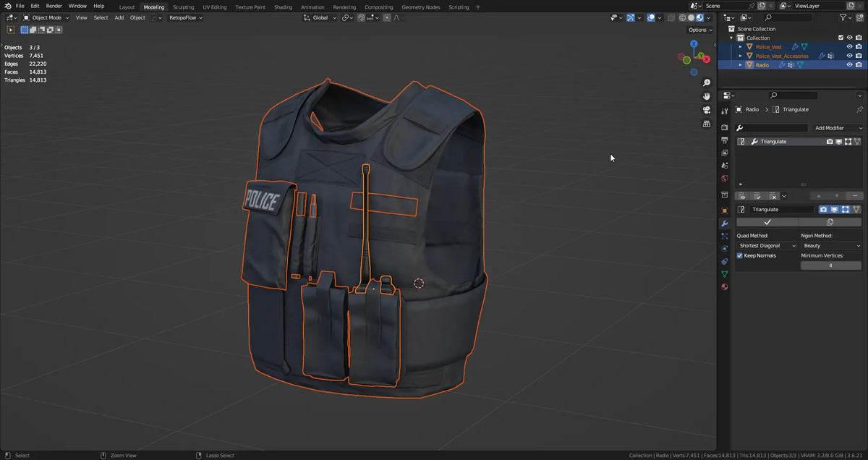Open the green Object Data properties tab
The width and height of the screenshot is (868, 460).
(725, 274)
